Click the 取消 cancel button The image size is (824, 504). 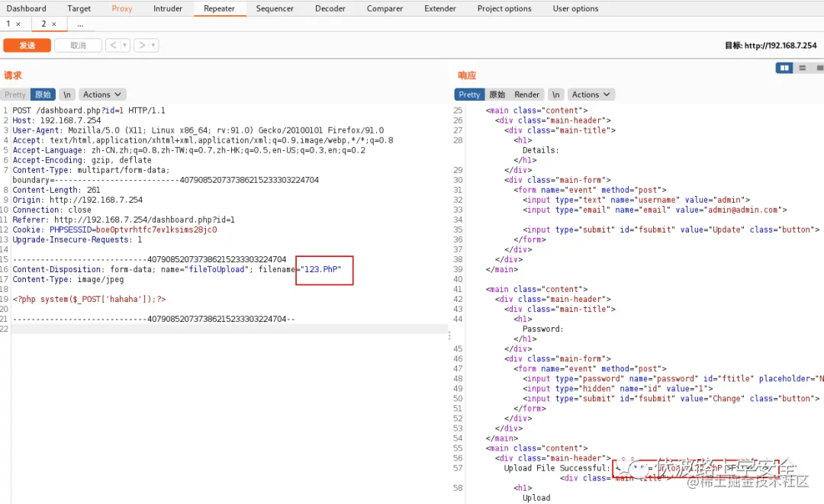(x=78, y=46)
